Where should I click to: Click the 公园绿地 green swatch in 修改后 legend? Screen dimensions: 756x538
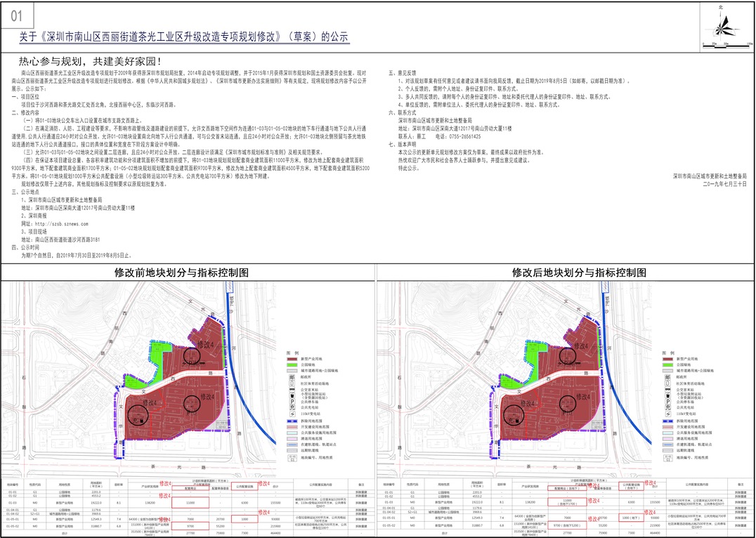pos(667,365)
